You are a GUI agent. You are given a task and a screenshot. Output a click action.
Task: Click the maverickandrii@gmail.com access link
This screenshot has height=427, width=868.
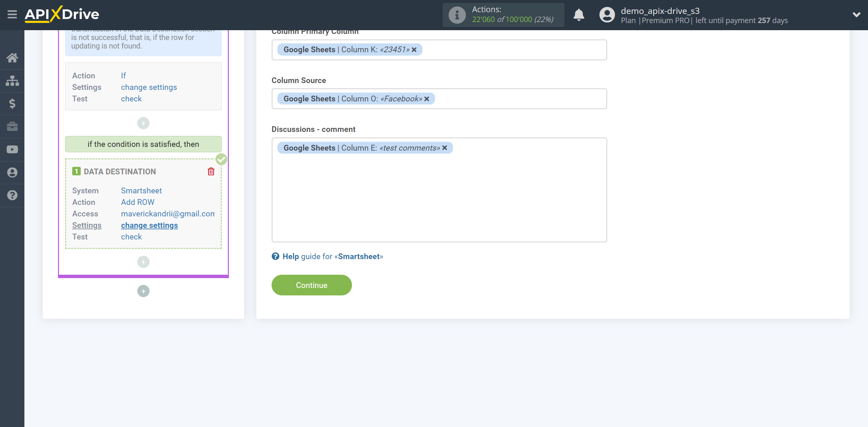[x=168, y=214]
